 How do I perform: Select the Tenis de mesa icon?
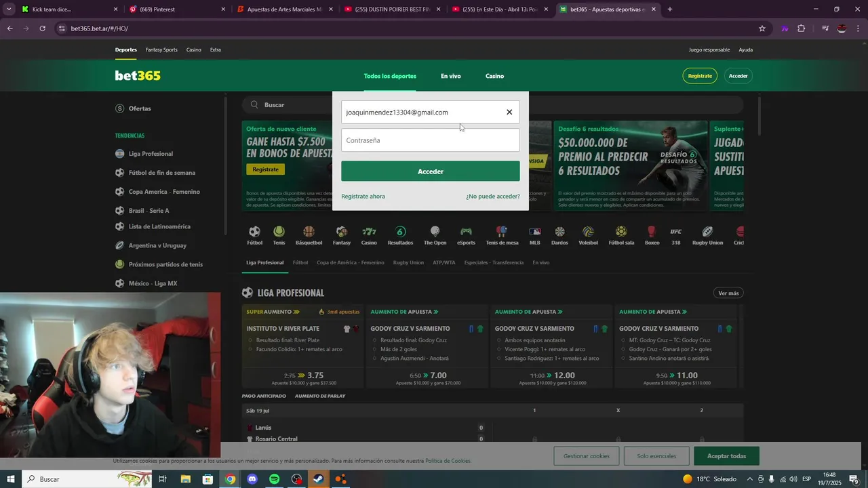[502, 235]
